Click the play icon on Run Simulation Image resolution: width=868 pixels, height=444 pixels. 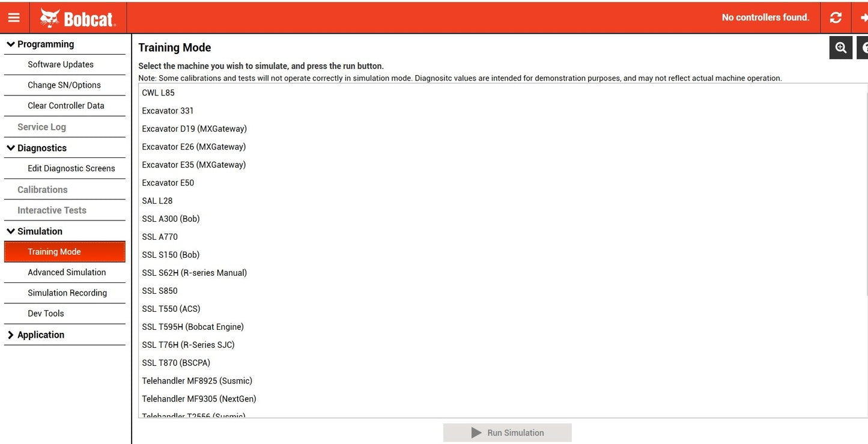477,433
